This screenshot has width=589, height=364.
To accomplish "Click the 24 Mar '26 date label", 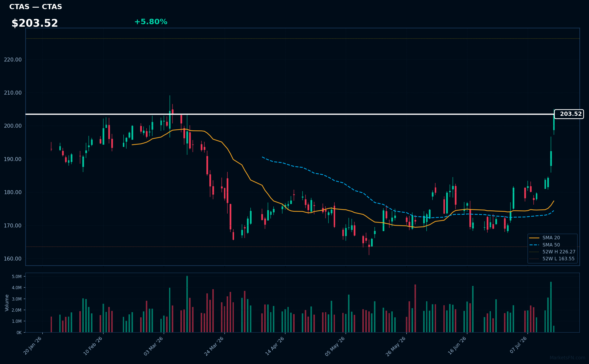I will (214, 346).
